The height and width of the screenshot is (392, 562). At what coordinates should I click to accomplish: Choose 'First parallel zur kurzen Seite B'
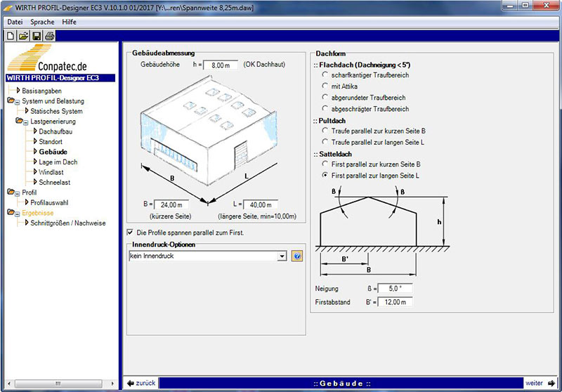325,164
